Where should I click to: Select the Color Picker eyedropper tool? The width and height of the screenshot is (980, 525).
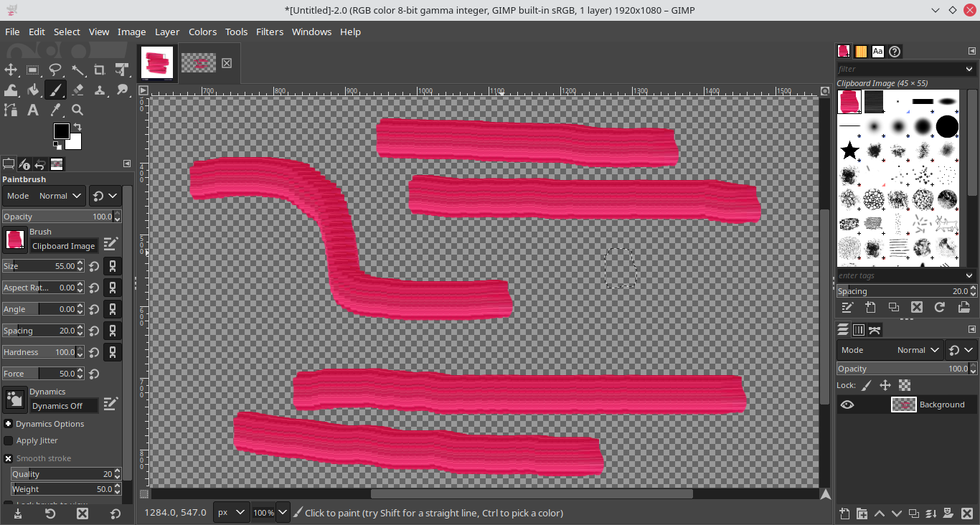tap(55, 110)
